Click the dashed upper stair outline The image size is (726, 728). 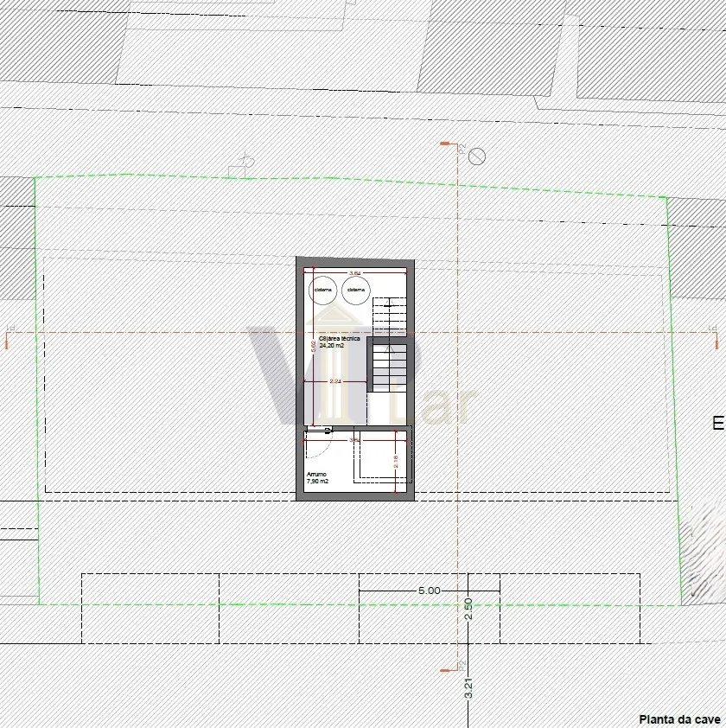[389, 312]
